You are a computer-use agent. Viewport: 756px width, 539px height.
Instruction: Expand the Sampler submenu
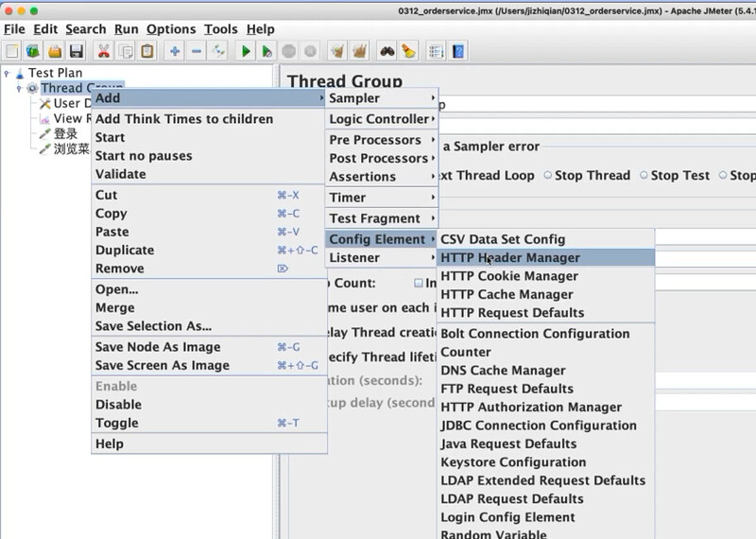[x=382, y=98]
